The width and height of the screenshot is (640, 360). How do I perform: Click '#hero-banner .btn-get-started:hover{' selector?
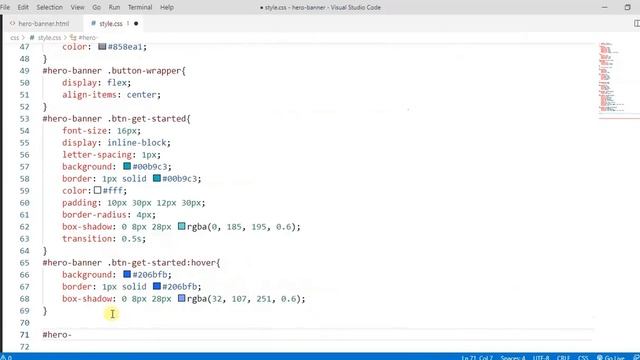coord(131,263)
